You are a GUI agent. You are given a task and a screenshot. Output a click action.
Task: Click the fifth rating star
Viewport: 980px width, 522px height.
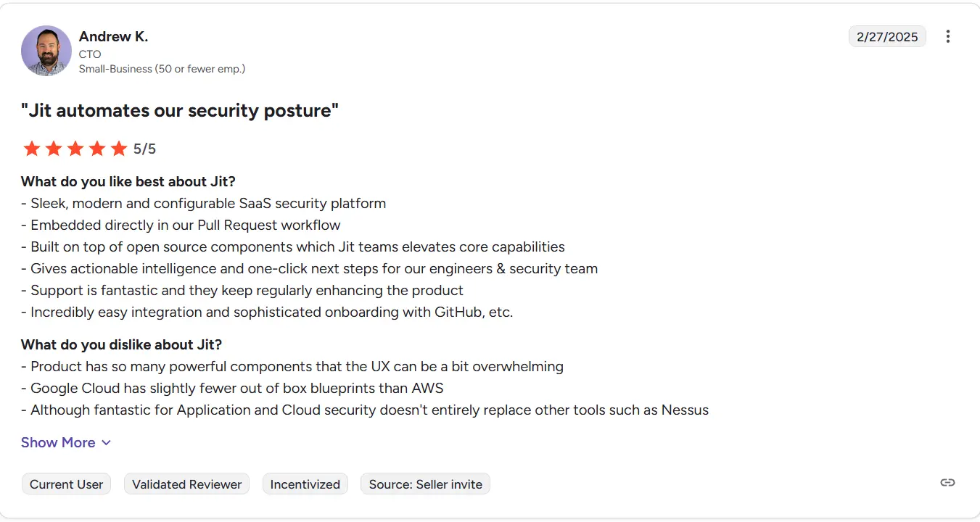coord(119,149)
